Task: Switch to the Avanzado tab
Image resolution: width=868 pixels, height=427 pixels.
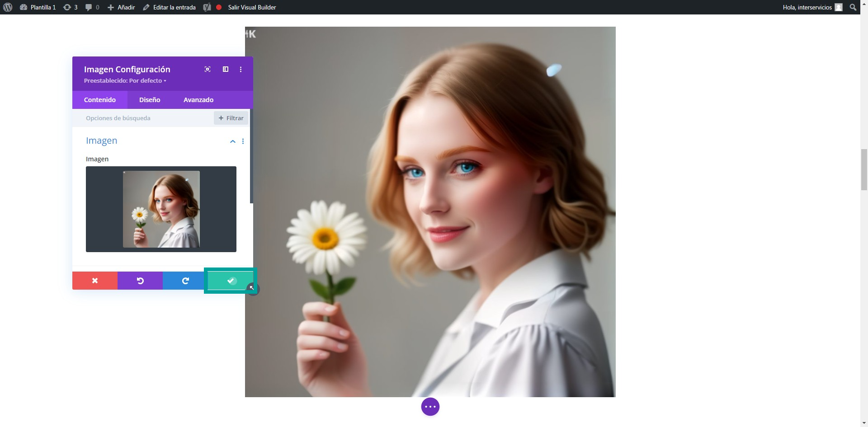Action: coord(198,100)
